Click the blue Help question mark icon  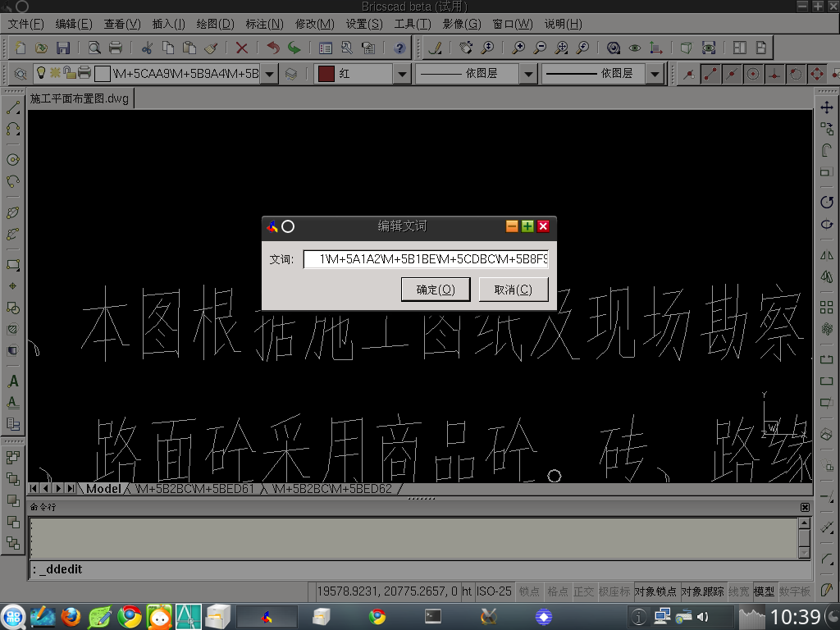coord(399,48)
